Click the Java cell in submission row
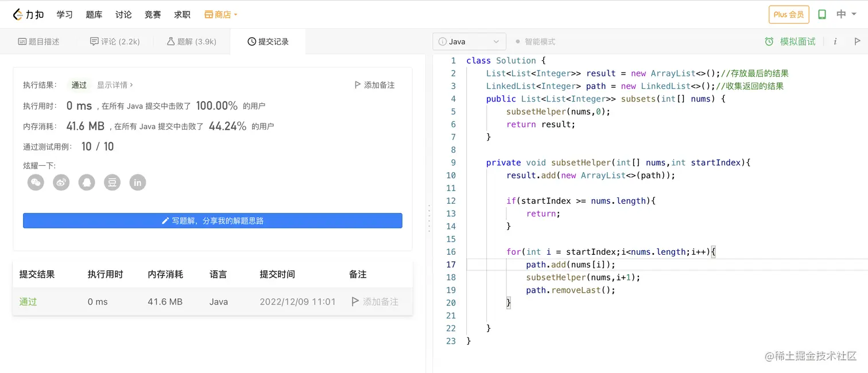 [x=219, y=302]
